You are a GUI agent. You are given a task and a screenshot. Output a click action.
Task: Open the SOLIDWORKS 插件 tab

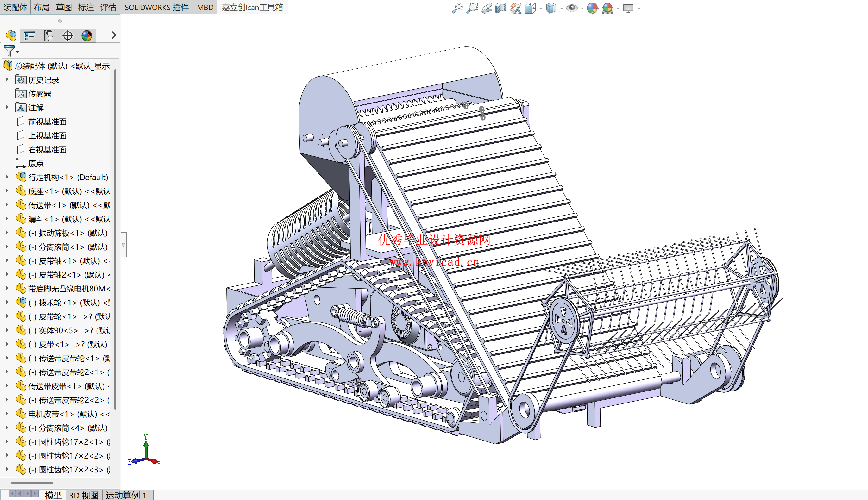[156, 7]
